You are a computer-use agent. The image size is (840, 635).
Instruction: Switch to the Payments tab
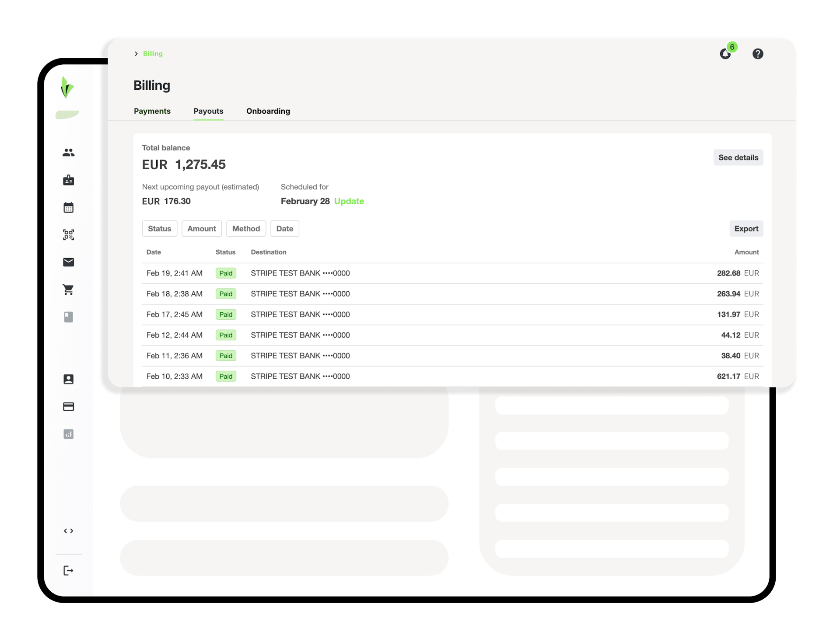click(x=152, y=111)
